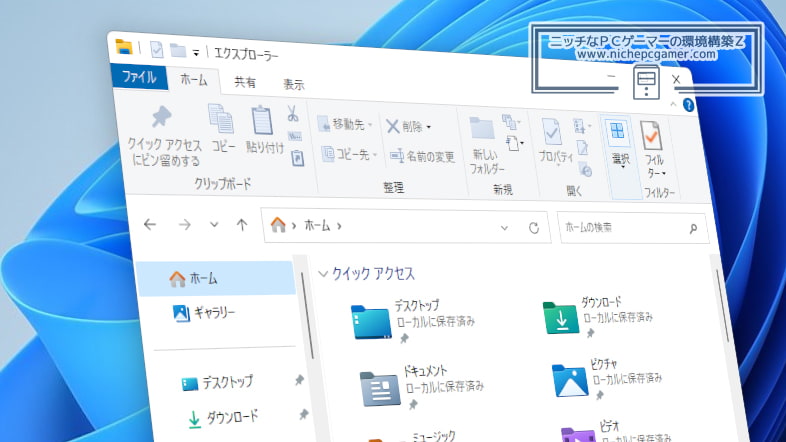Go up one level with up arrow

[x=241, y=225]
